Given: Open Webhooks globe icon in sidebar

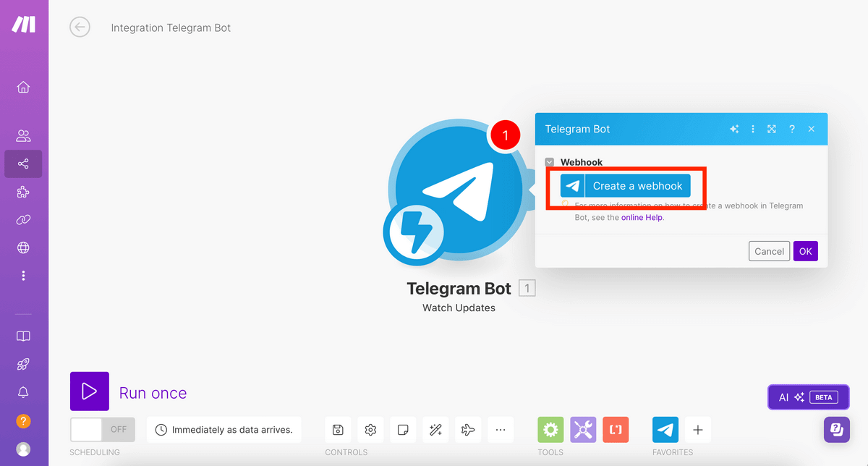Looking at the screenshot, I should point(23,248).
